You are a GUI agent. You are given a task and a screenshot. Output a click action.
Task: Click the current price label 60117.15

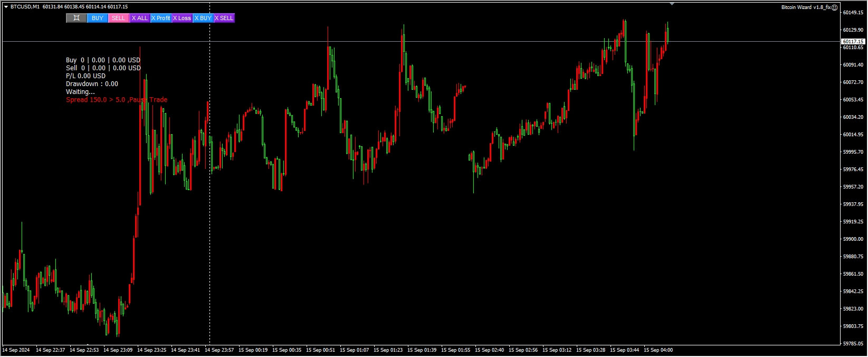click(x=853, y=41)
